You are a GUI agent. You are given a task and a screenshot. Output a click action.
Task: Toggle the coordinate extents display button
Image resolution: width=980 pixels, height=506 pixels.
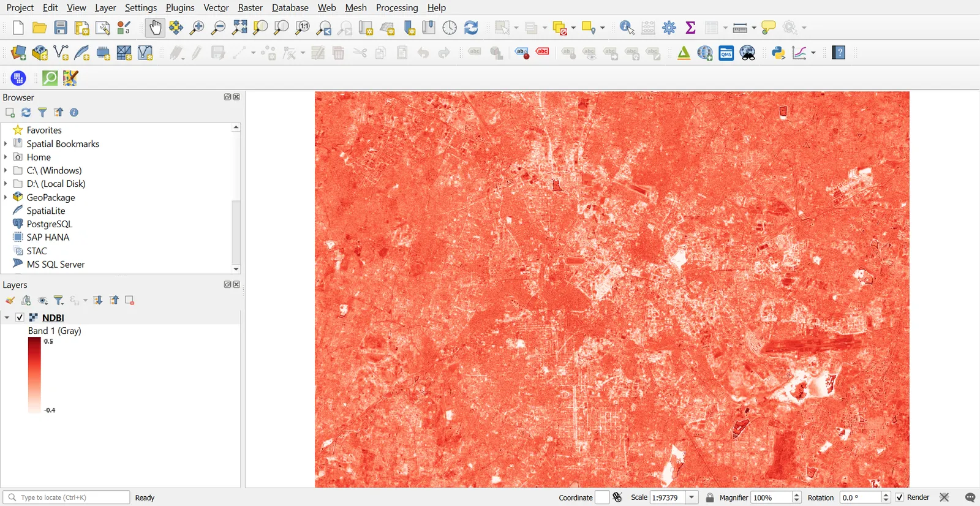(x=617, y=497)
